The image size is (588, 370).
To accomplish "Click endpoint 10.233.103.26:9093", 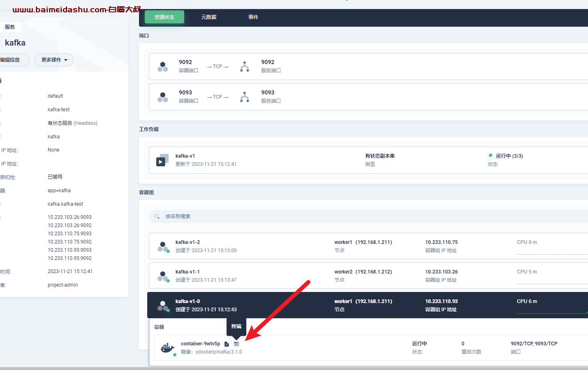I will [69, 217].
